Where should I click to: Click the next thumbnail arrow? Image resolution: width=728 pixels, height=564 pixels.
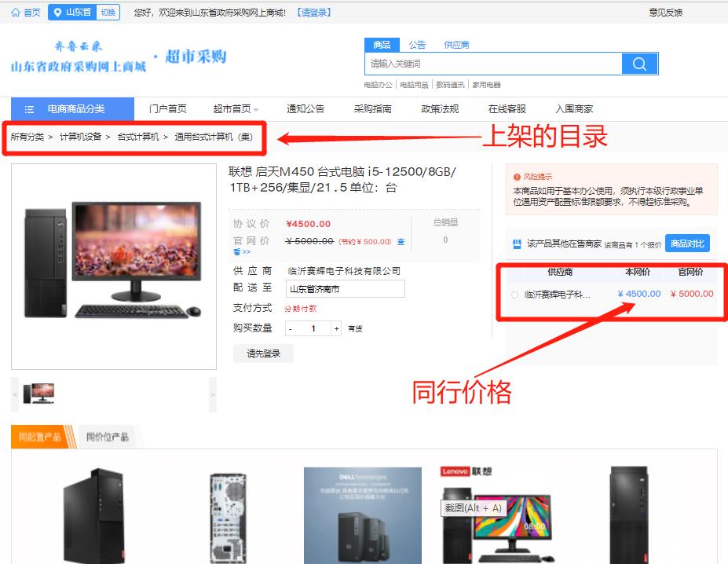coord(212,394)
